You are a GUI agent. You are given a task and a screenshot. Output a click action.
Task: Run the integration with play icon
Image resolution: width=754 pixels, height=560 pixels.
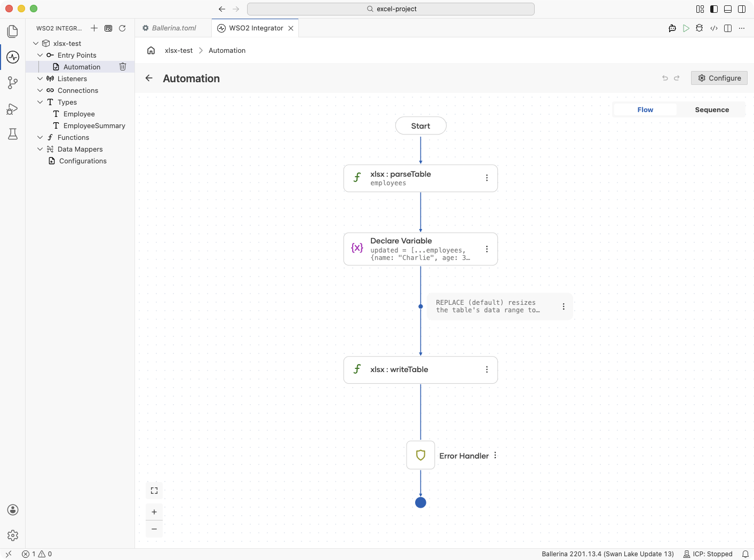pyautogui.click(x=686, y=28)
